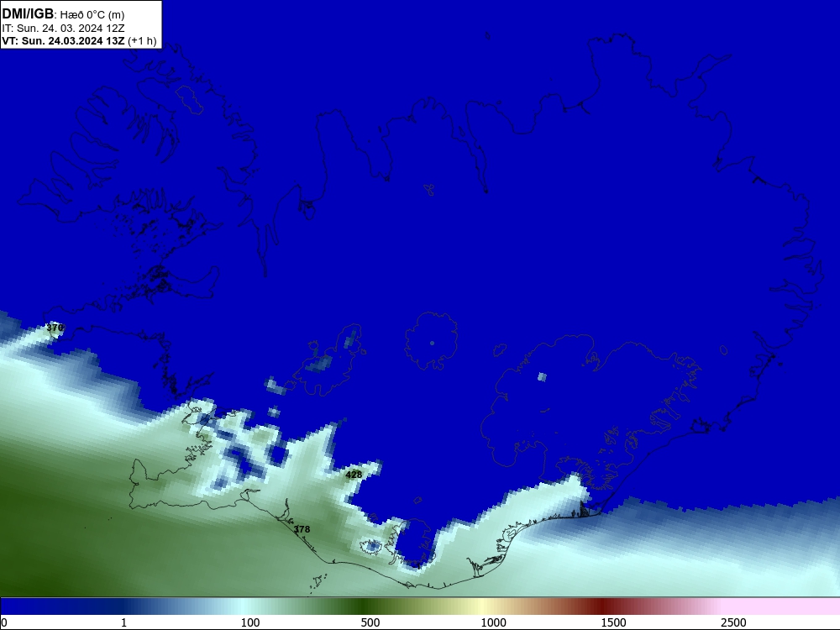This screenshot has width=840, height=630.
Task: Click the 1500 label on color scale
Action: pyautogui.click(x=613, y=622)
